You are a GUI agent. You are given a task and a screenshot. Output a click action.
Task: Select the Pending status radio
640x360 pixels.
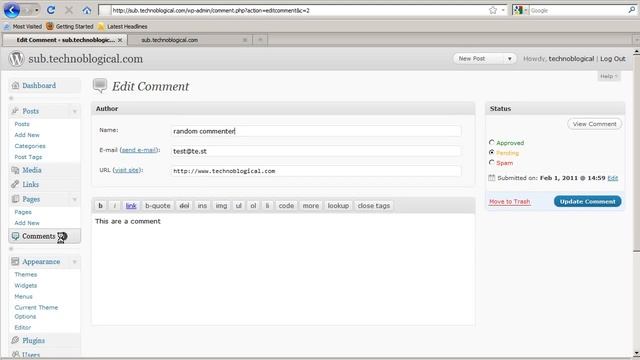(x=492, y=152)
